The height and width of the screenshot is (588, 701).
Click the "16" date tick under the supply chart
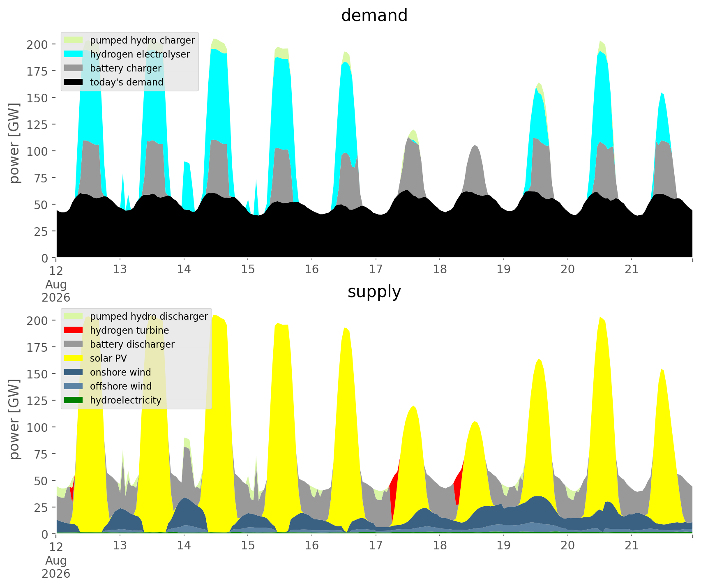(x=312, y=546)
